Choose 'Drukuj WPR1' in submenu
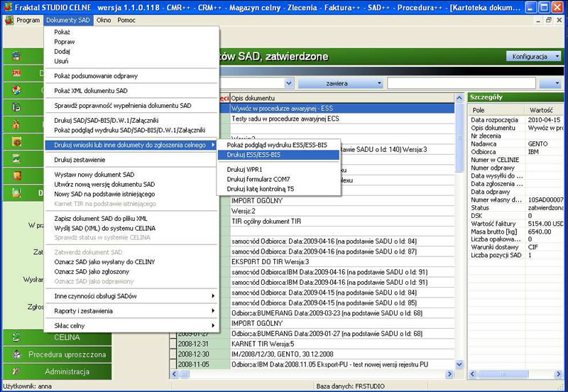The image size is (568, 392). click(278, 170)
